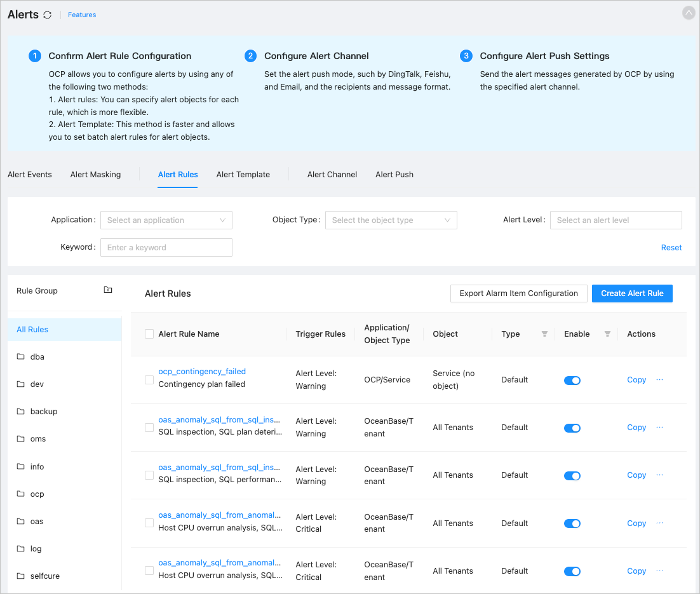Open Type column filter icon
Image resolution: width=700 pixels, height=594 pixels.
pyautogui.click(x=544, y=334)
